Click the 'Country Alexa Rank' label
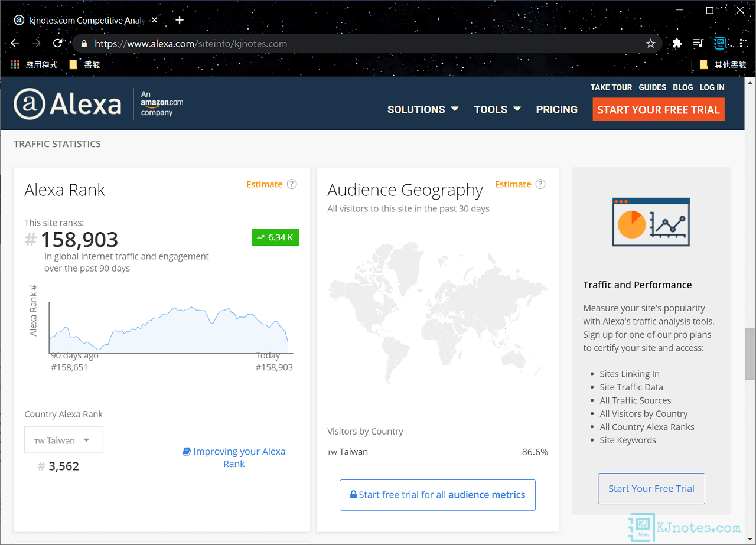Viewport: 756px width, 545px height. coord(63,414)
